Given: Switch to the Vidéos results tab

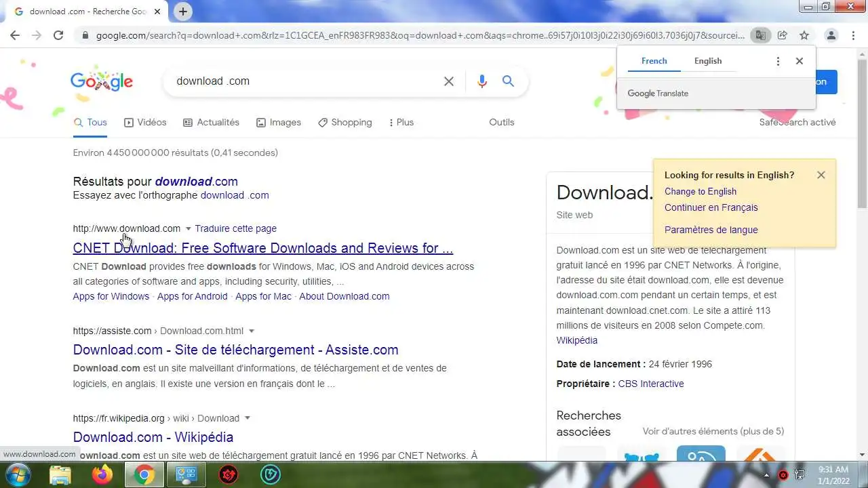Looking at the screenshot, I should pos(145,123).
